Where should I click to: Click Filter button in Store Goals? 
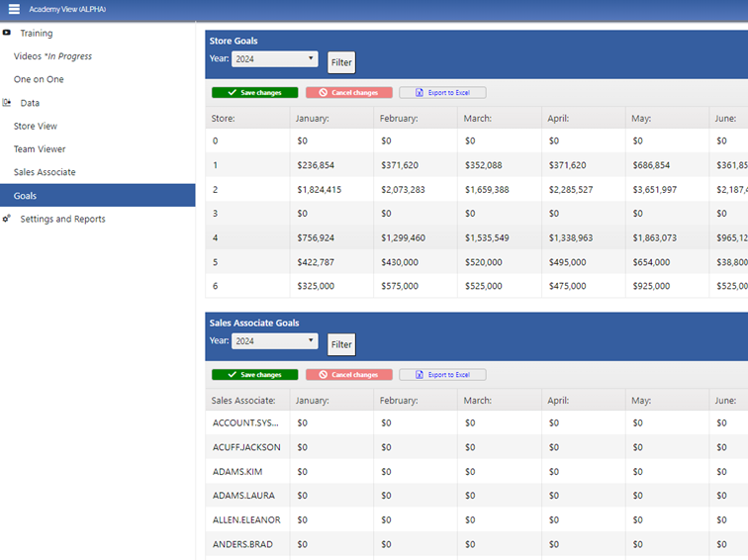pos(341,62)
